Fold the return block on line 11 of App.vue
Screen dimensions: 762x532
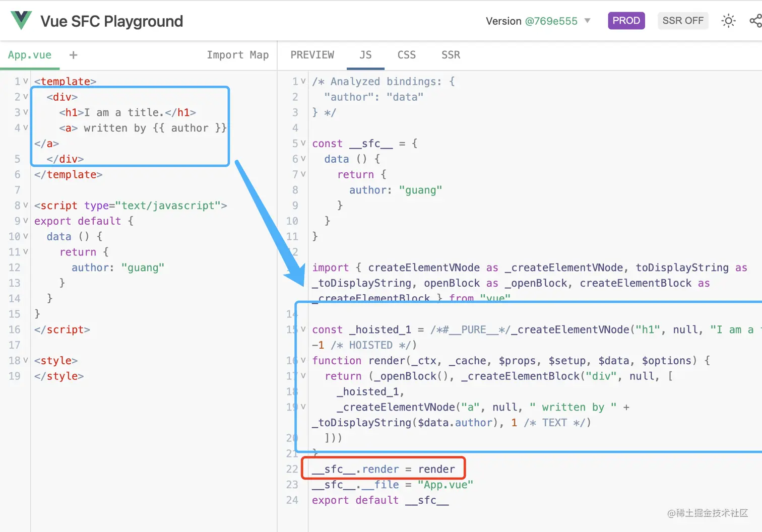(x=25, y=252)
